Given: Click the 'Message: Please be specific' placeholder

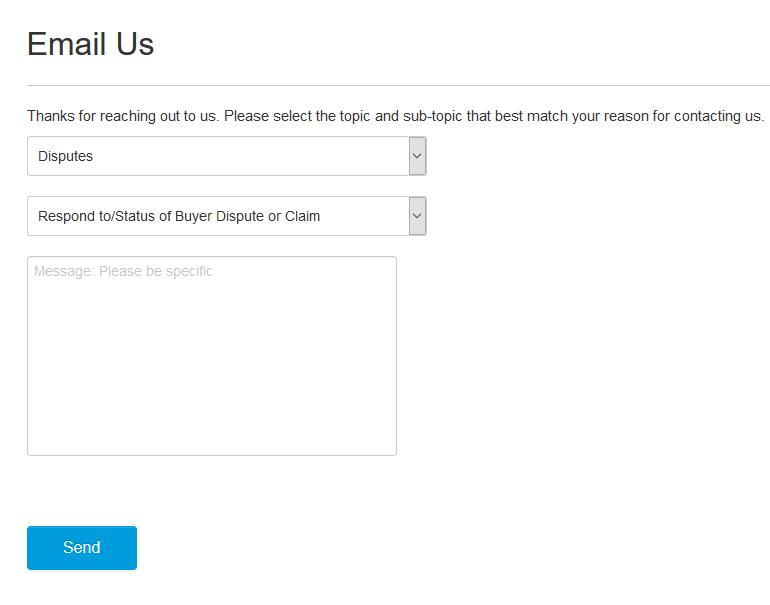Looking at the screenshot, I should pos(123,271).
